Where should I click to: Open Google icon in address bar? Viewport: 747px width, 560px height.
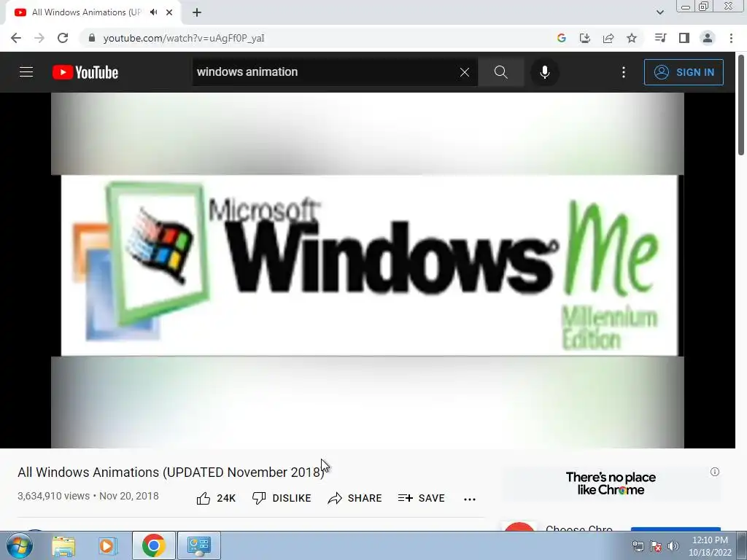pyautogui.click(x=561, y=38)
